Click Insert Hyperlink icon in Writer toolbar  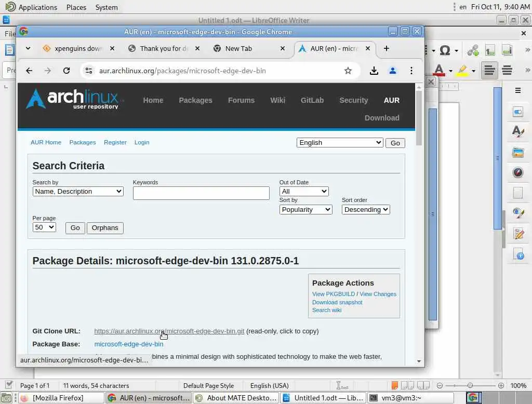(473, 50)
